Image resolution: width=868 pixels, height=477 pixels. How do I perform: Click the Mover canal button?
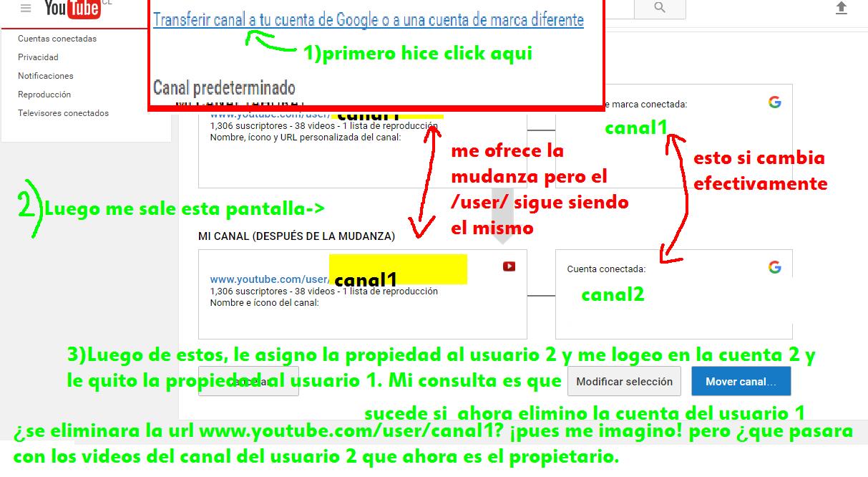point(741,382)
